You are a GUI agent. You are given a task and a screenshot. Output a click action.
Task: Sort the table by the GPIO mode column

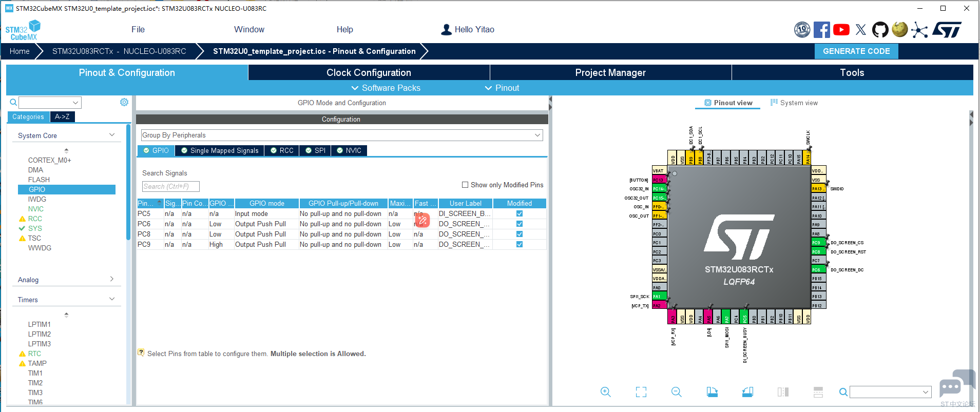[x=266, y=203]
